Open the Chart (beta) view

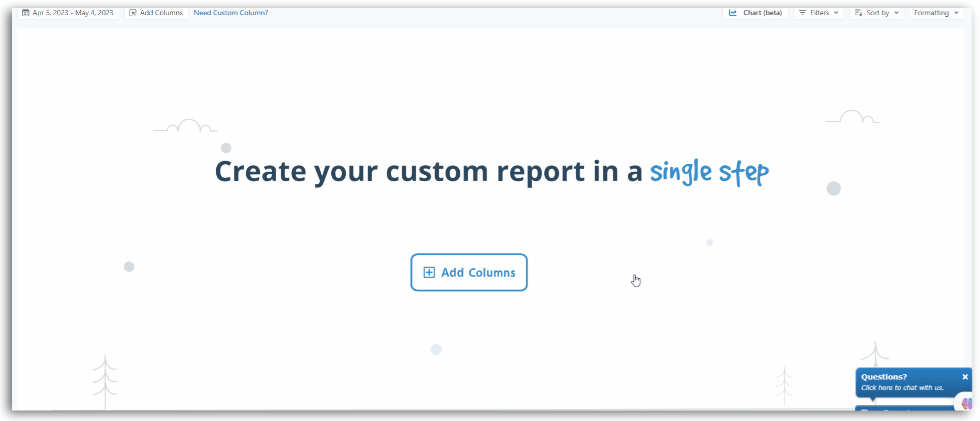click(755, 13)
